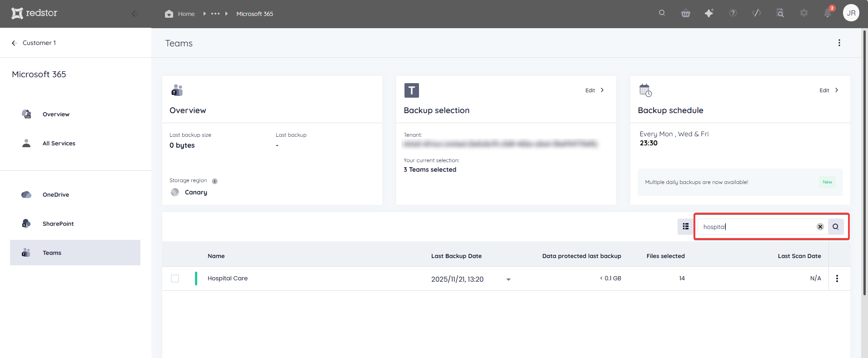Expand the breadcrumb ellipsis
The width and height of the screenshot is (868, 358).
215,14
